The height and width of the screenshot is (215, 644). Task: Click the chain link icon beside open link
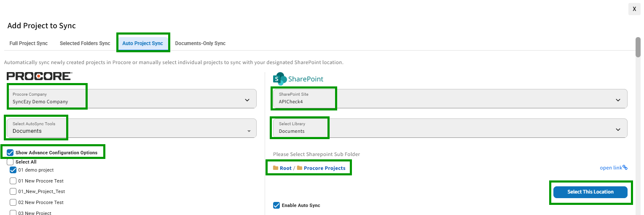pos(625,168)
